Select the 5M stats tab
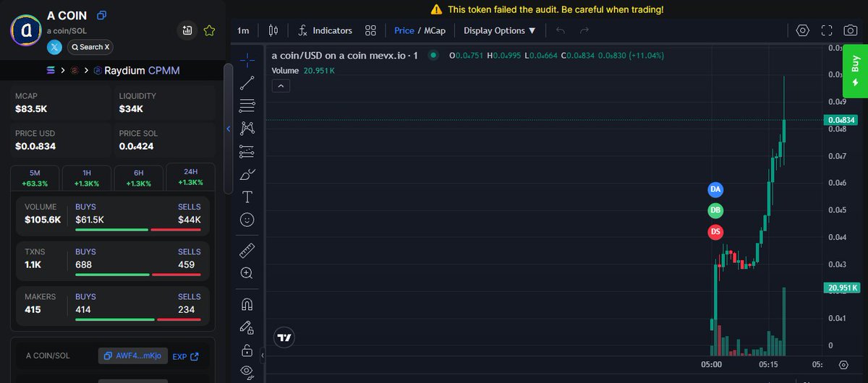 (35, 178)
